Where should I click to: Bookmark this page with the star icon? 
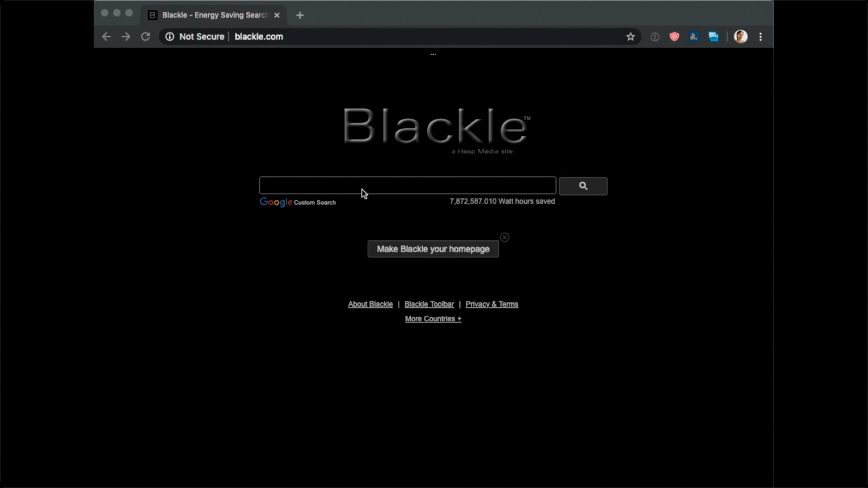tap(630, 37)
